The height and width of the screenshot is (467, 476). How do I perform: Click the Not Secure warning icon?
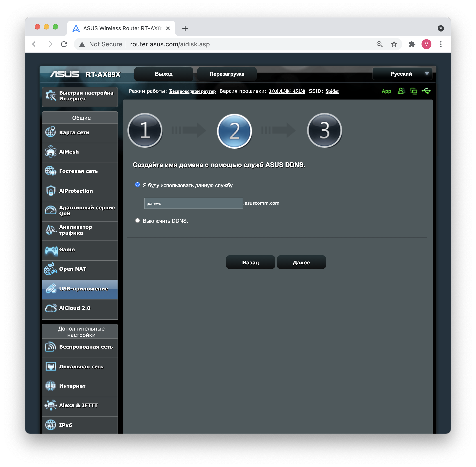coord(82,44)
